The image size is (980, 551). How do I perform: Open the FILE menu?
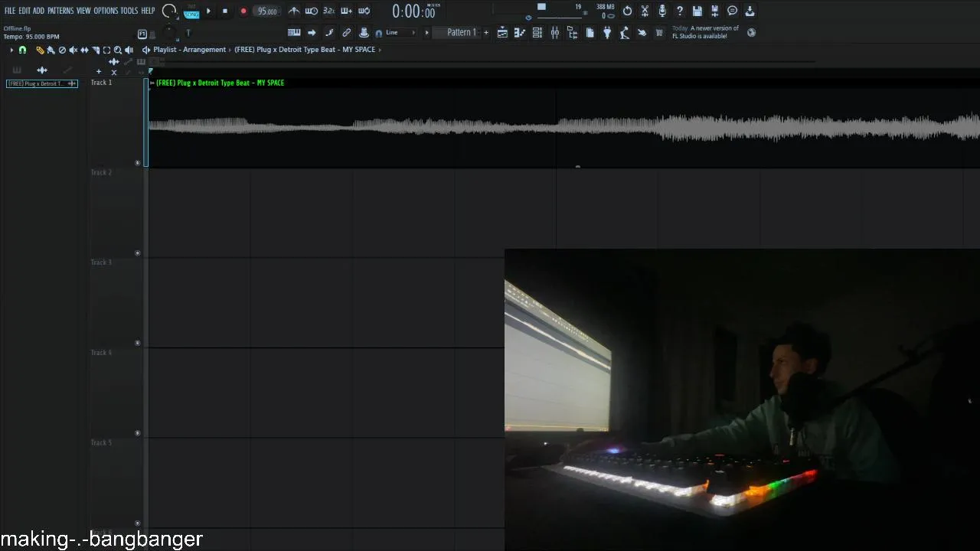10,11
